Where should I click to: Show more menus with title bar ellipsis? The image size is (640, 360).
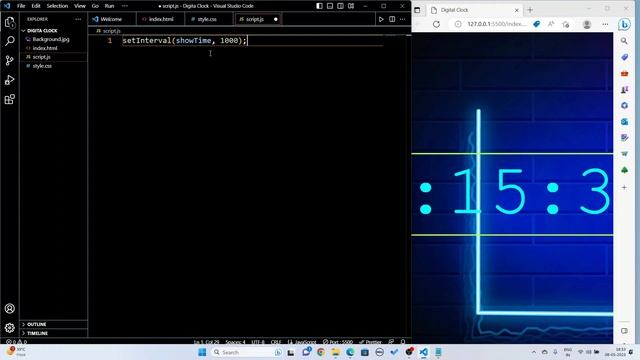point(125,6)
